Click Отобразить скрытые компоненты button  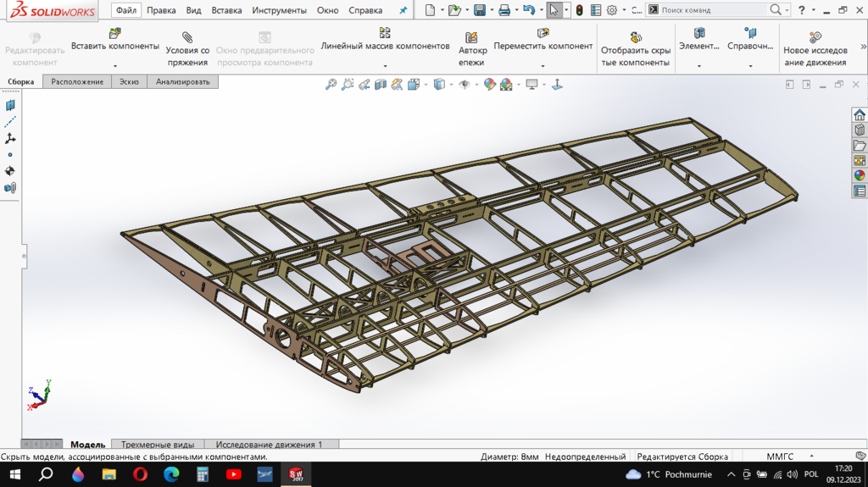636,49
